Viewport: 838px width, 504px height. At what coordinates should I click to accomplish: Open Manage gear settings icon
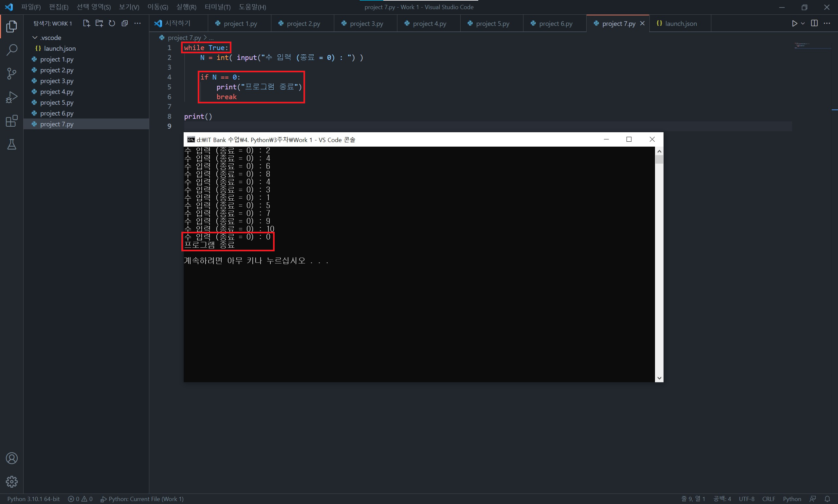coord(11,482)
